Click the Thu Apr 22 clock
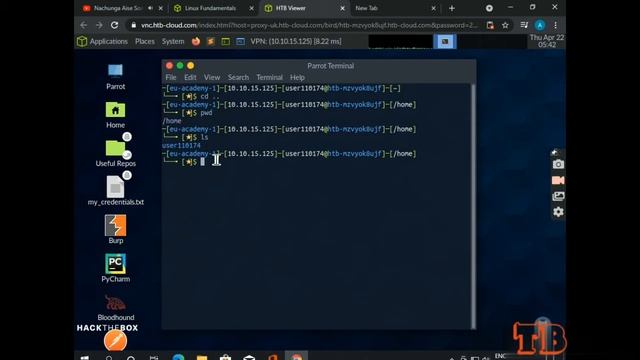This screenshot has width=640, height=360. click(x=547, y=41)
